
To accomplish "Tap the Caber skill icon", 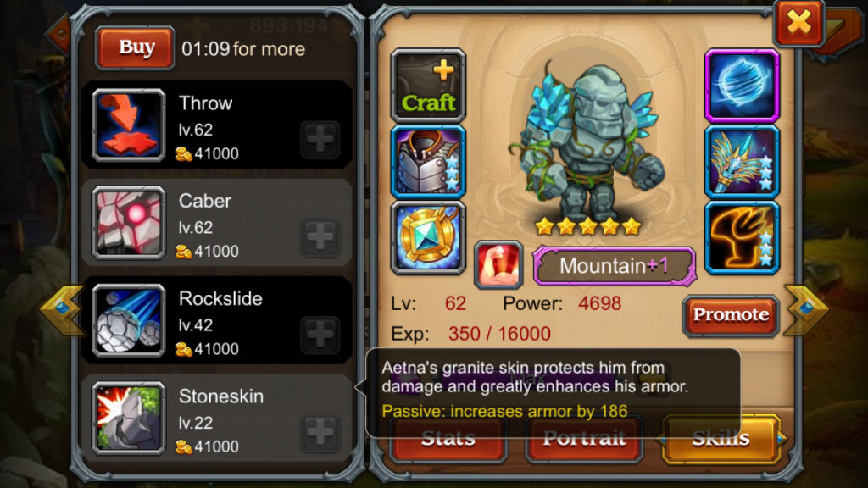I will 129,223.
